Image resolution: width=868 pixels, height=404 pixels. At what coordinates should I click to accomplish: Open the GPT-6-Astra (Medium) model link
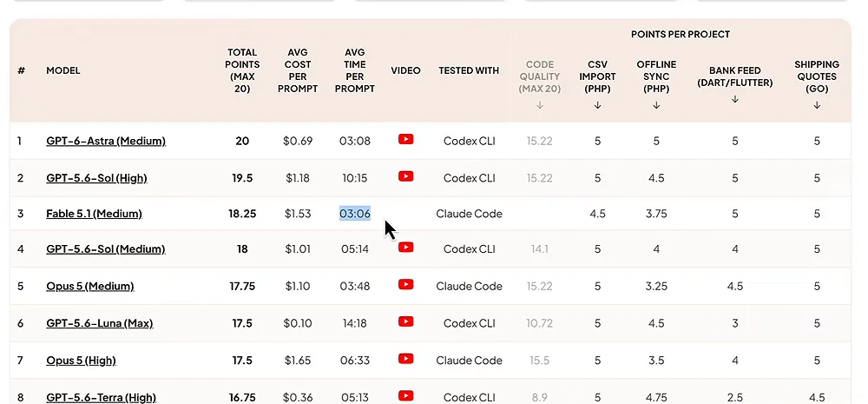(106, 141)
